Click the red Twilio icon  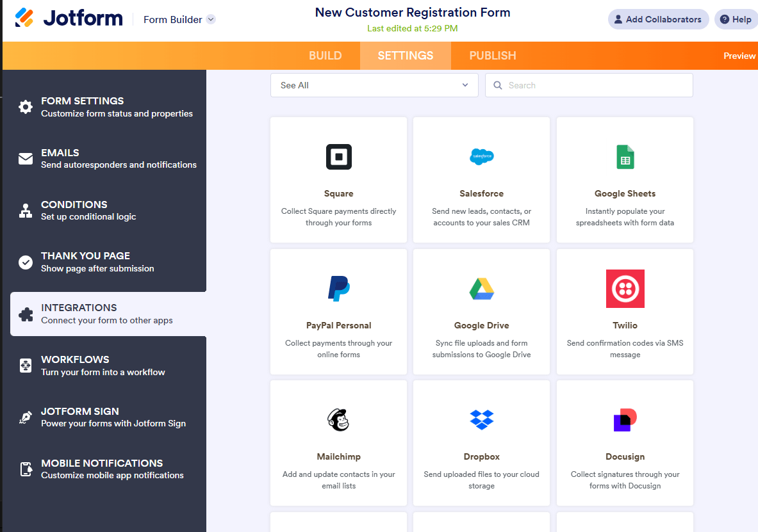point(625,289)
